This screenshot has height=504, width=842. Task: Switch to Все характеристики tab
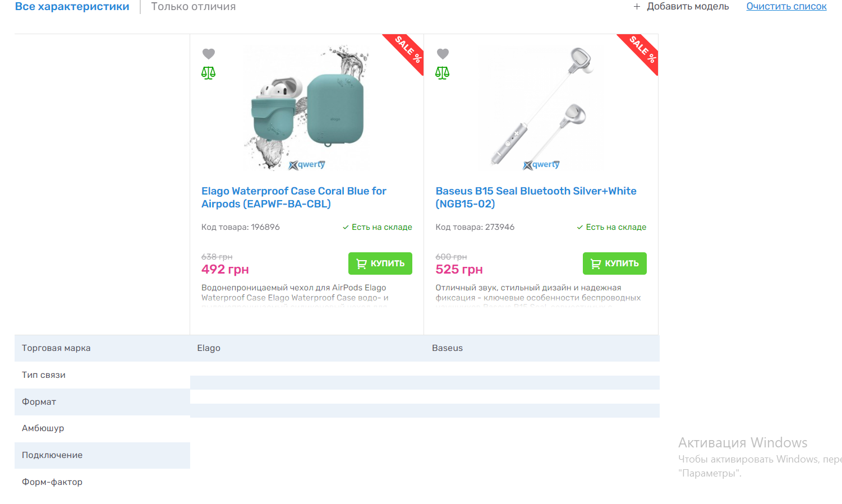pyautogui.click(x=72, y=7)
